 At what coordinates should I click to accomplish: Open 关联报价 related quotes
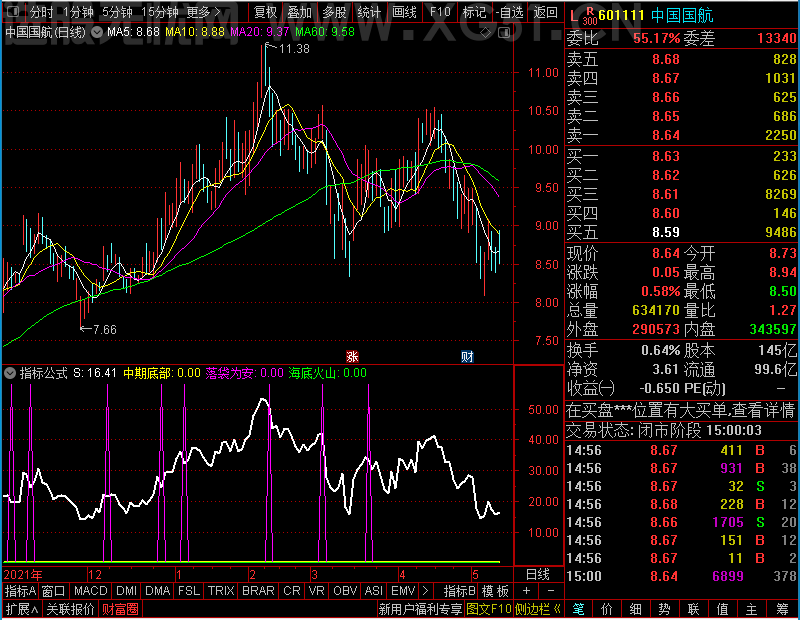point(70,609)
